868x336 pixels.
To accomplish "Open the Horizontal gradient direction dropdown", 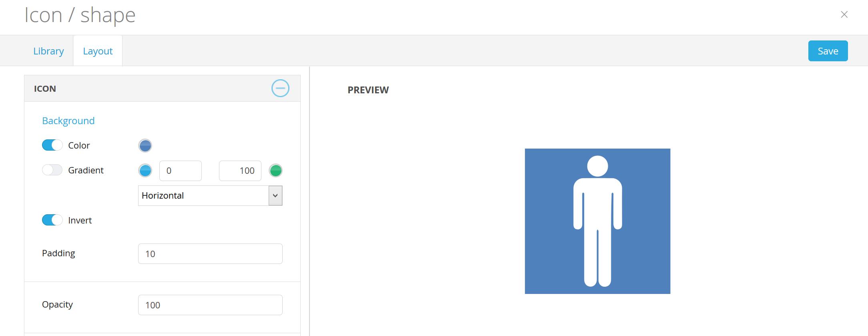I will tap(210, 195).
